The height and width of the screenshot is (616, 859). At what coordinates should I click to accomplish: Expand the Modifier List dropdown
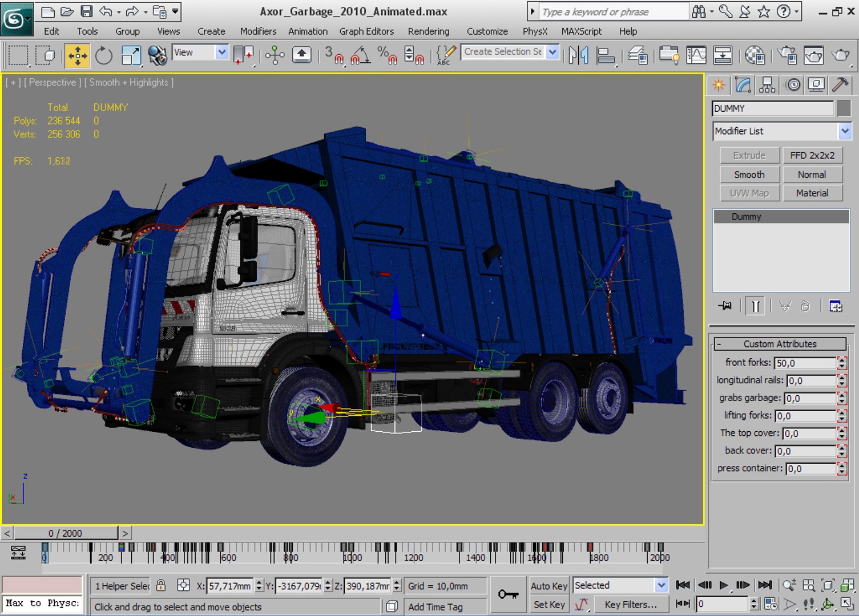tap(845, 131)
